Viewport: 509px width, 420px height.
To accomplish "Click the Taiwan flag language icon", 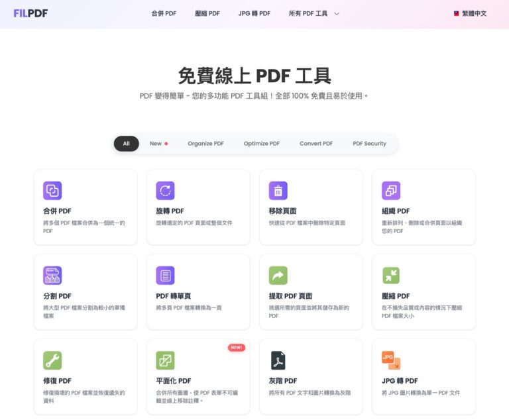I will pyautogui.click(x=457, y=13).
